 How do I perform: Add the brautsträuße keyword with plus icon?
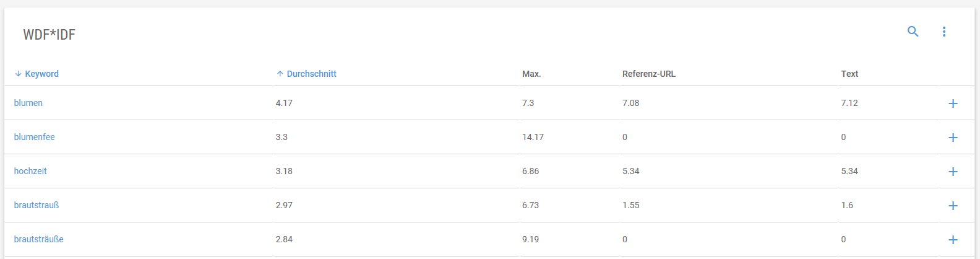click(953, 240)
